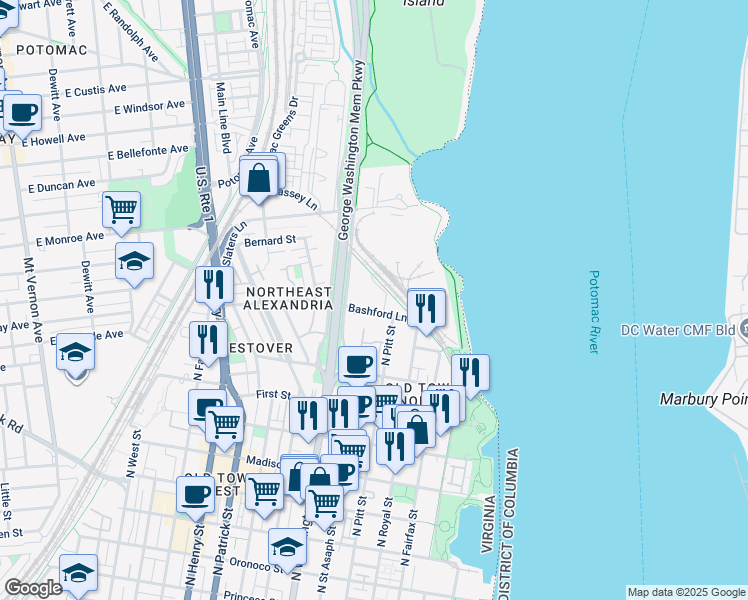Open the restaurant marker at Westover

207,340
